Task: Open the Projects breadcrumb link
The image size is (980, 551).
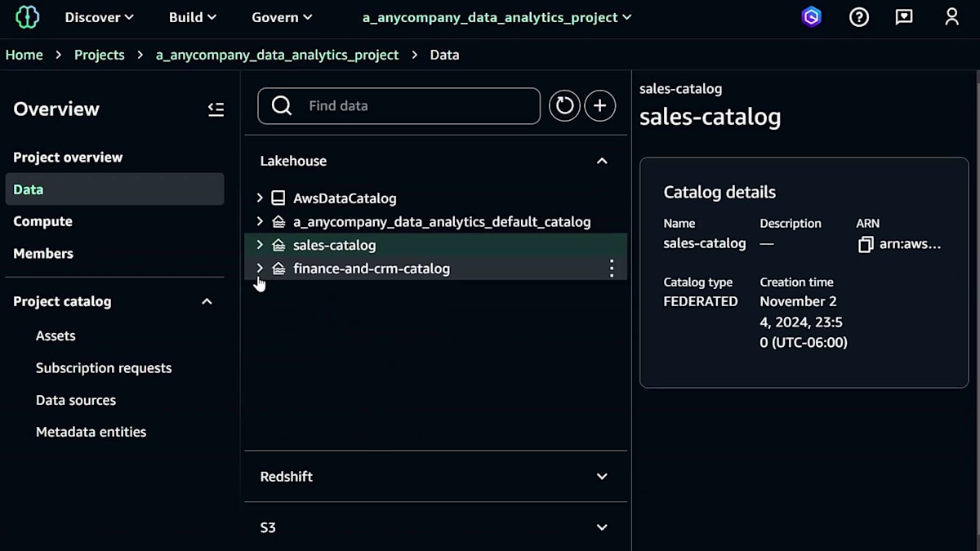Action: [x=100, y=55]
